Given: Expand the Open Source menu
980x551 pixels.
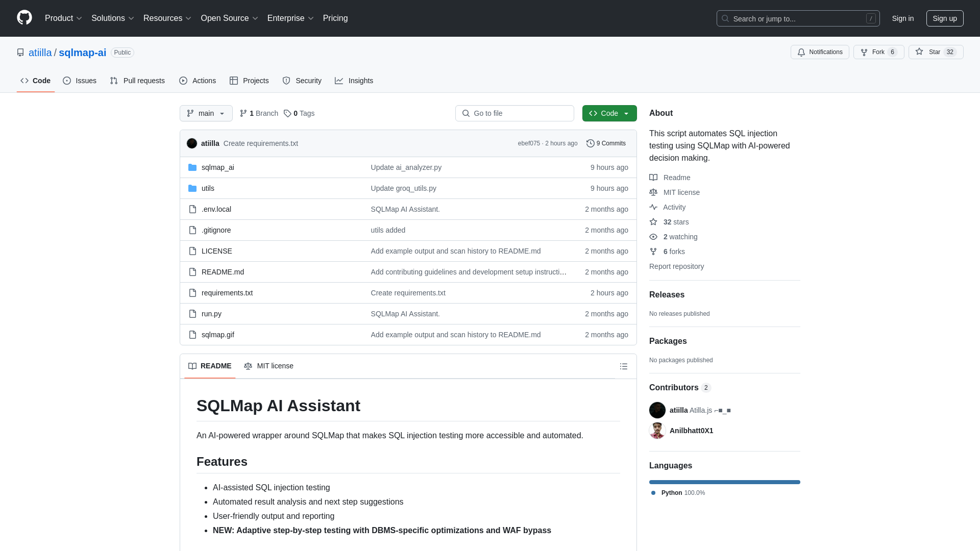Looking at the screenshot, I should pyautogui.click(x=229, y=18).
